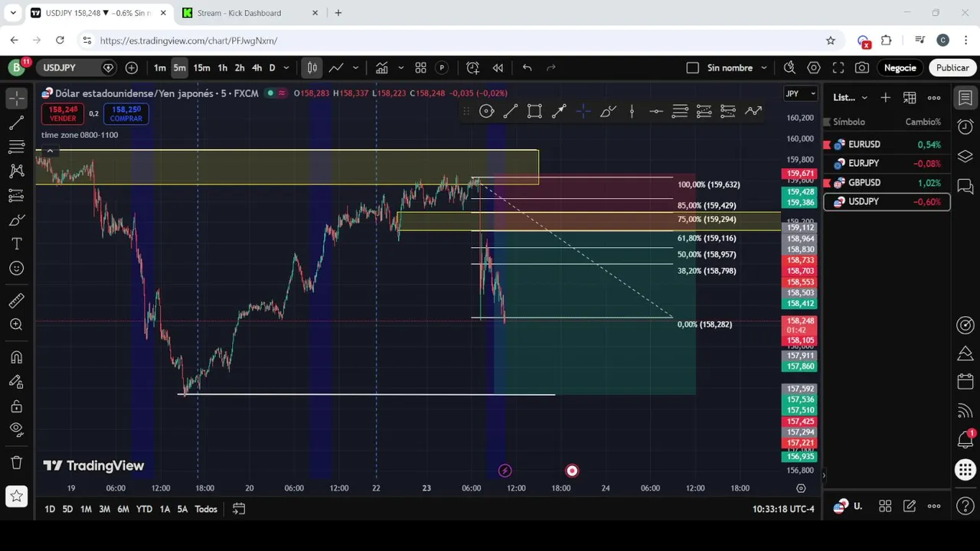Toggle lock all drawings icon

16,406
